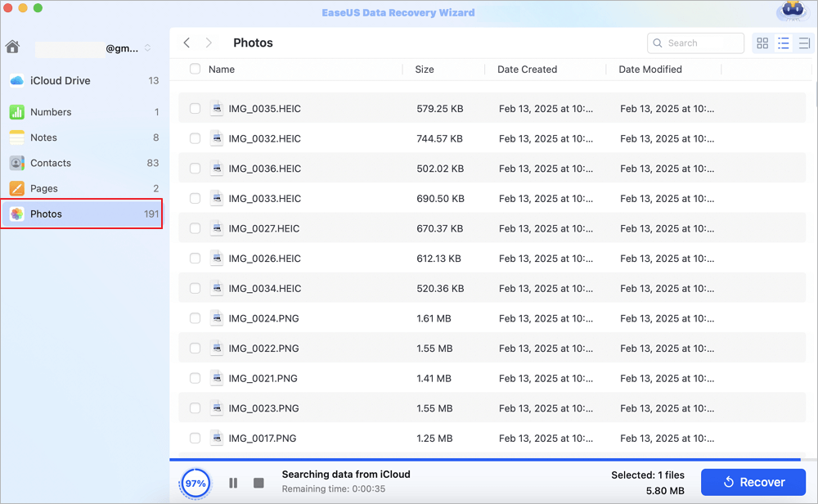
Task: Check the box for IMG_0035.HEIC
Action: [x=195, y=109]
